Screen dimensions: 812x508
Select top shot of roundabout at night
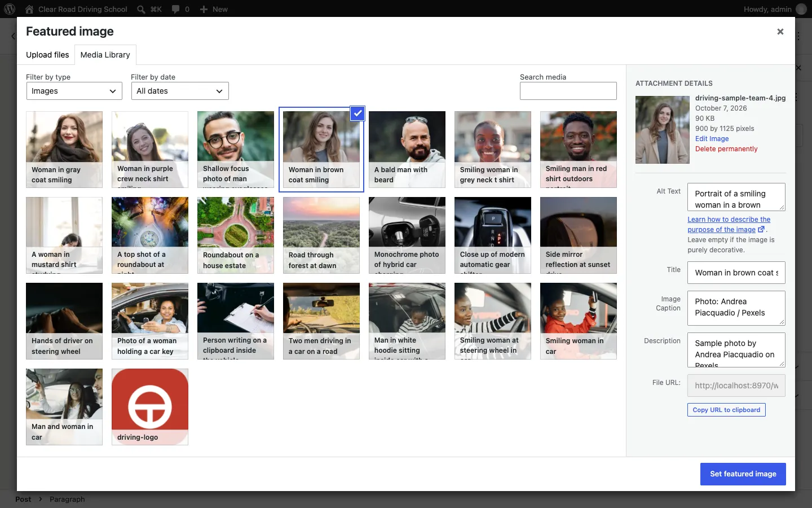[x=150, y=235]
